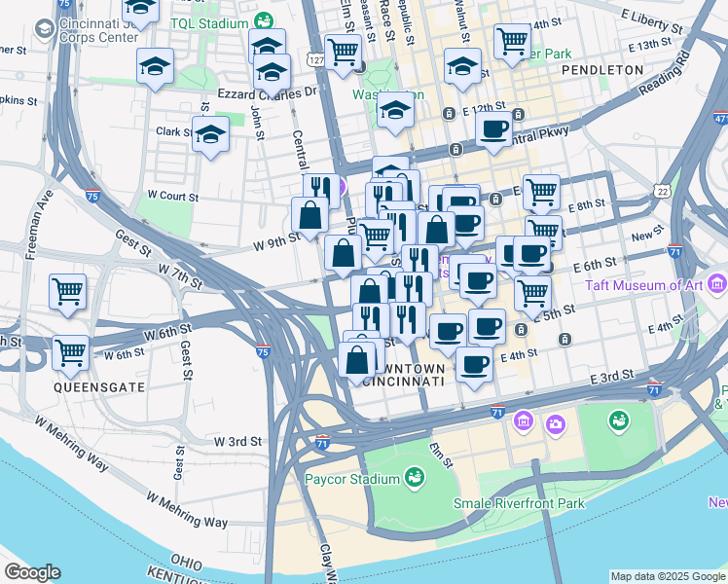Click the 'OHIO' state border label
The height and width of the screenshot is (584, 728).
pyautogui.click(x=186, y=562)
